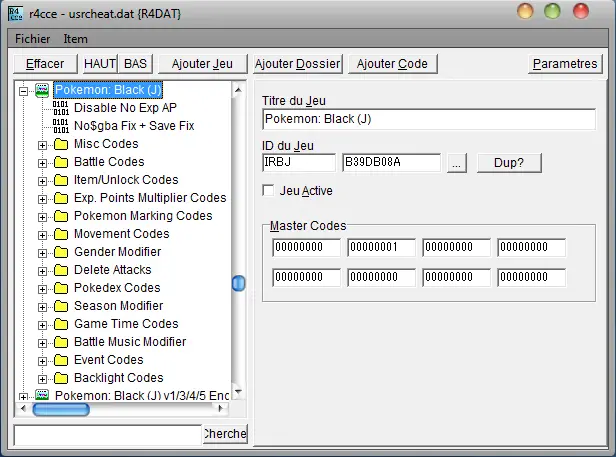Image resolution: width=616 pixels, height=457 pixels.
Task: Click the binary code icon beside Disable No Exp AP
Action: [x=60, y=108]
